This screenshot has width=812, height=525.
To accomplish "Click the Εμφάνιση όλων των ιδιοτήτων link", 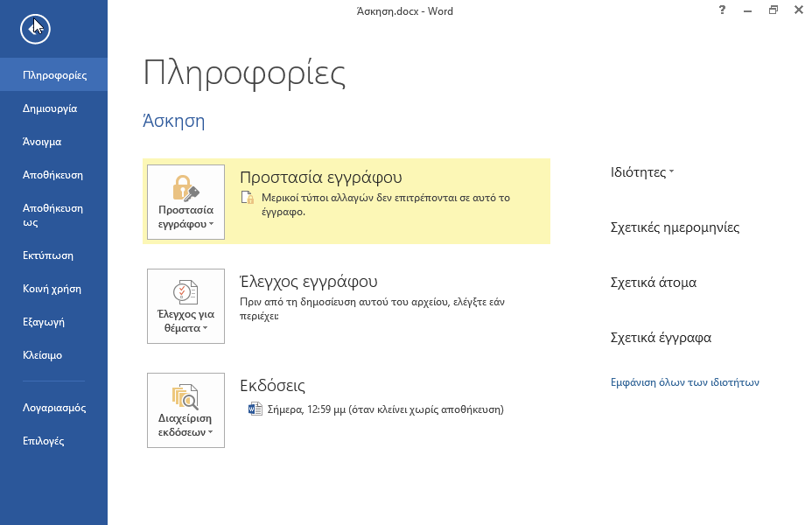I will [x=684, y=382].
